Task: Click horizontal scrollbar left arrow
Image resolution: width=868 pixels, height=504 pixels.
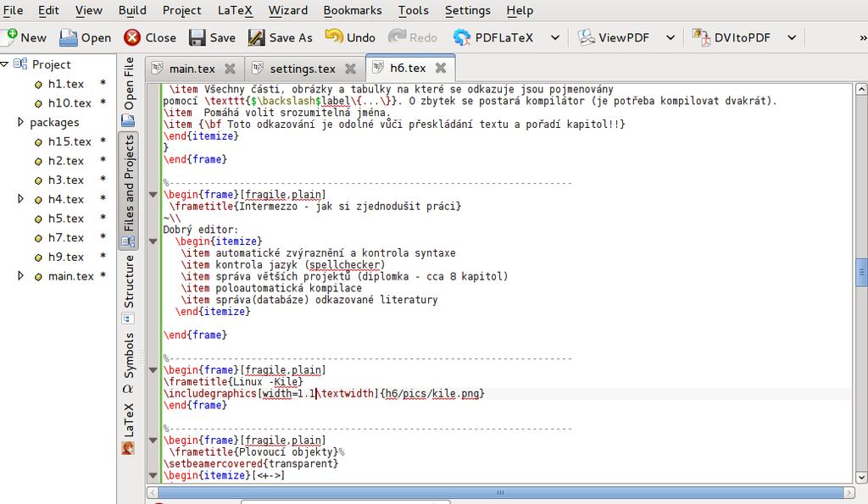Action: point(153,492)
